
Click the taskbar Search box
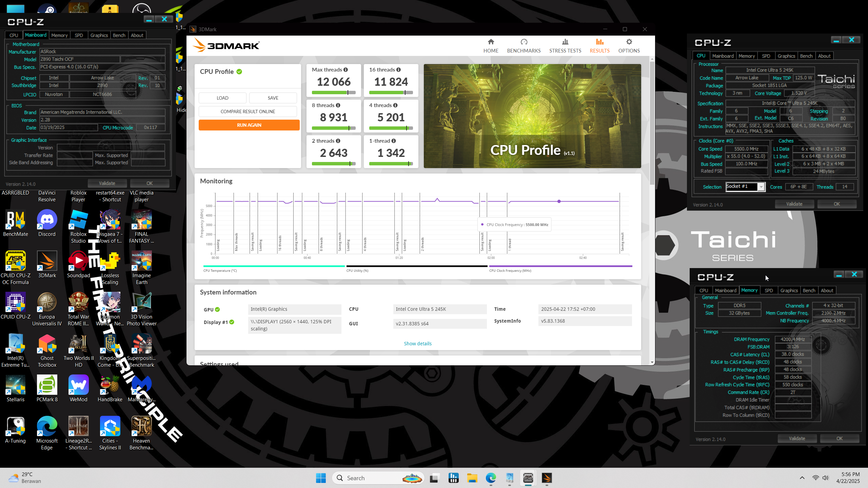pos(378,478)
